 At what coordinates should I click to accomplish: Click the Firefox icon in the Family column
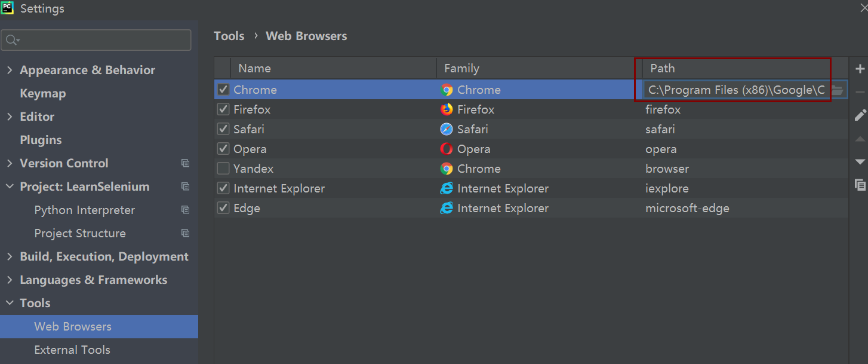(x=447, y=109)
